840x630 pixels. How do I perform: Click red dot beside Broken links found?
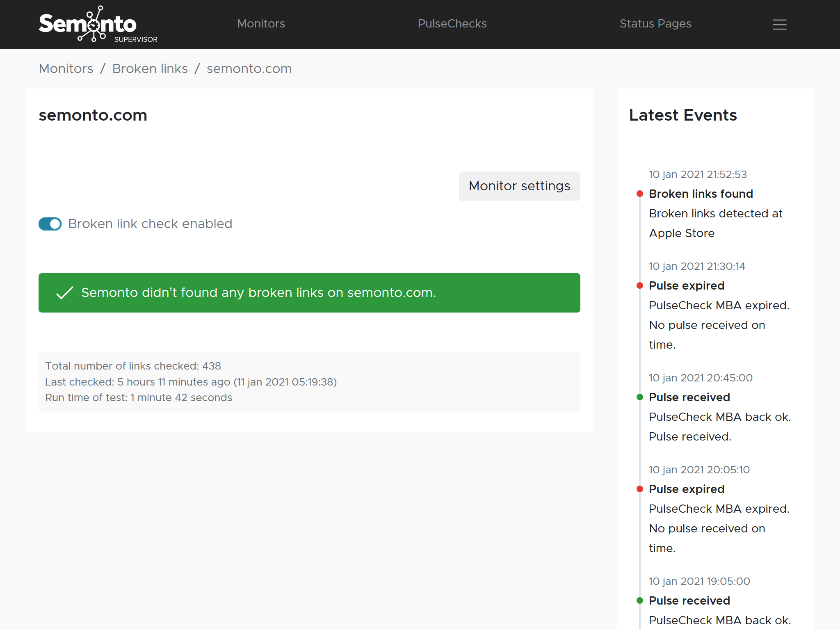(639, 194)
